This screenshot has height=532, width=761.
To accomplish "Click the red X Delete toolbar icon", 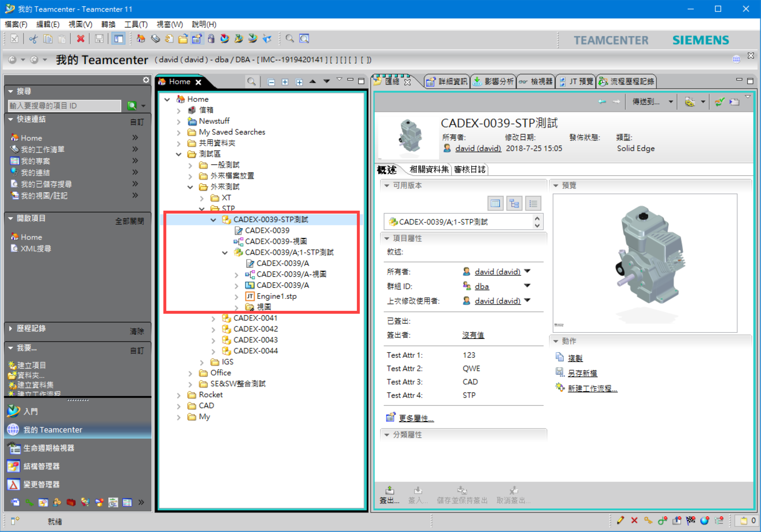I will point(81,39).
